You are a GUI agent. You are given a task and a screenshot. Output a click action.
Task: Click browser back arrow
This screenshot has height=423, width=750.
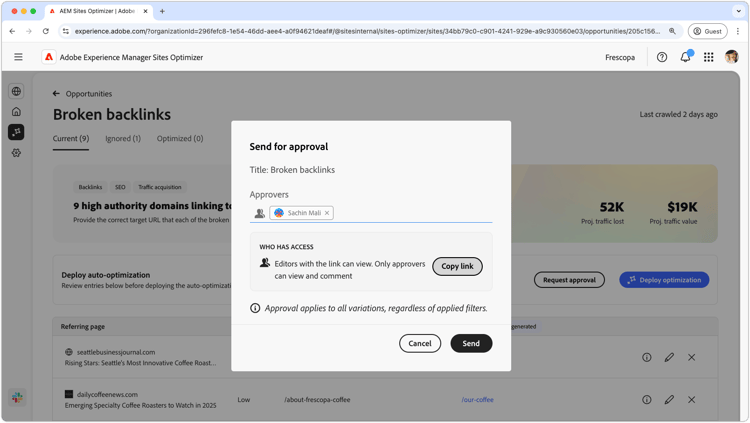pyautogui.click(x=12, y=31)
